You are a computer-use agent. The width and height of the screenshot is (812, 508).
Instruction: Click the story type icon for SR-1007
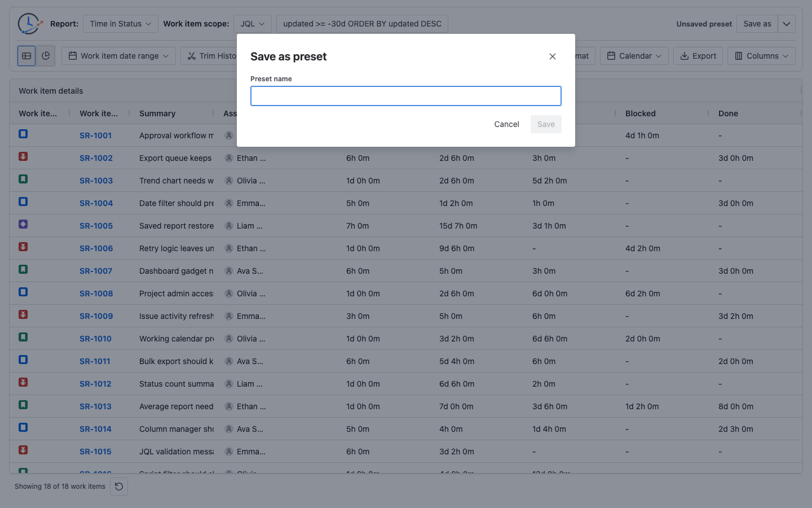(x=23, y=269)
